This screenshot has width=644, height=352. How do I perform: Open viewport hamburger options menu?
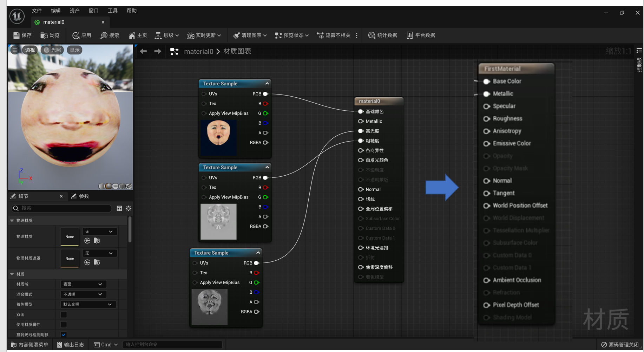[x=15, y=50]
